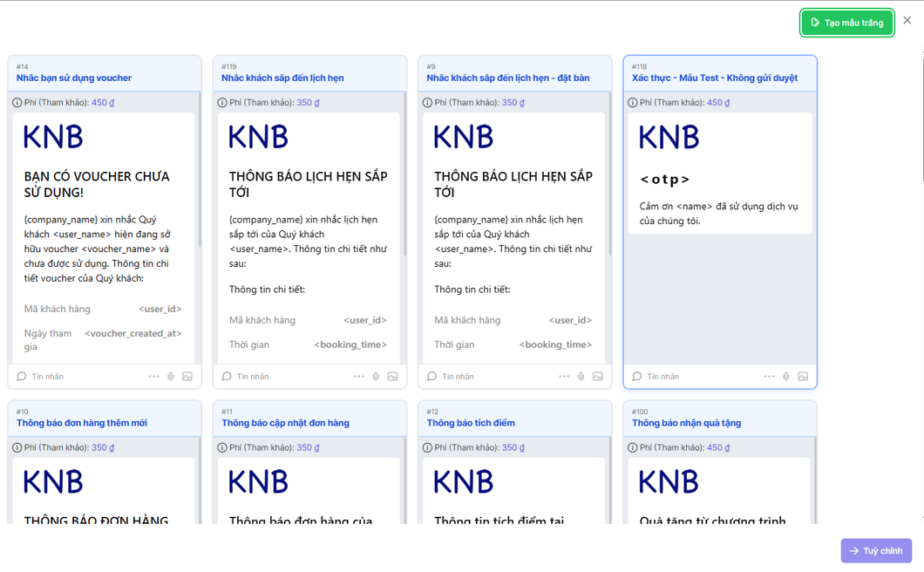Click fee info icon in card #11
Image resolution: width=924 pixels, height=572 pixels.
pyautogui.click(x=222, y=447)
